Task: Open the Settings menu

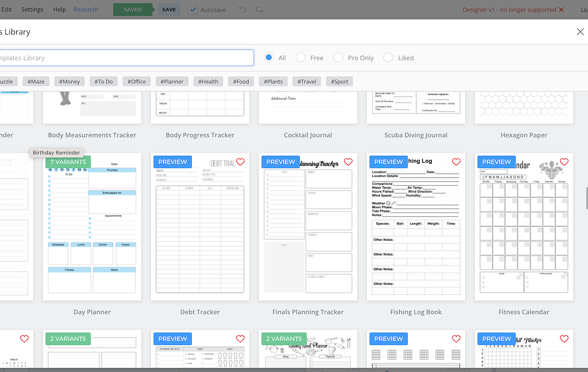Action: coord(32,10)
